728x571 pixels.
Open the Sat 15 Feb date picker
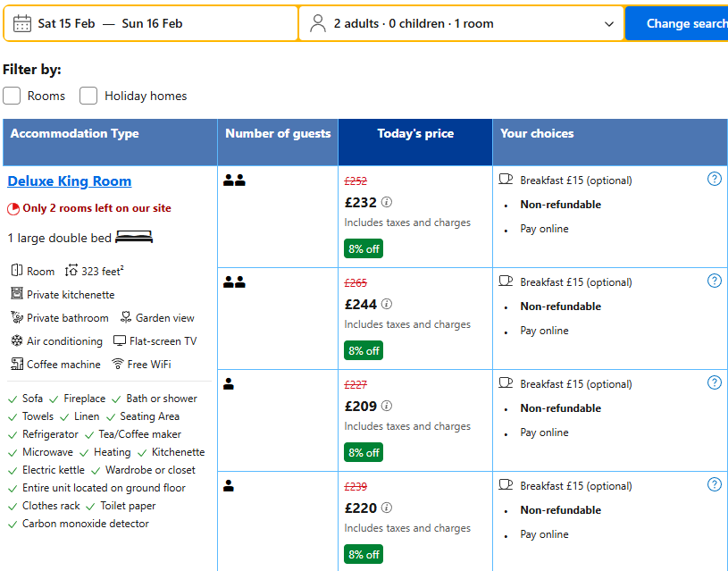[66, 24]
